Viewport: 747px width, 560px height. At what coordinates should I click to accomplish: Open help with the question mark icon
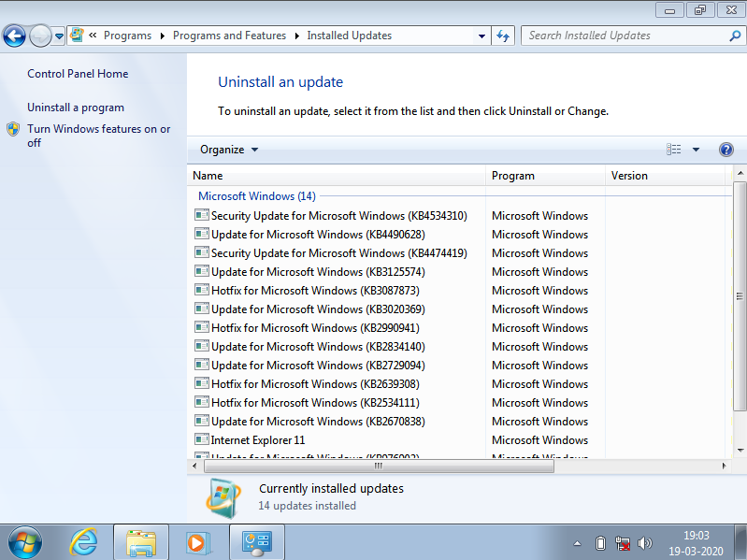click(x=726, y=150)
